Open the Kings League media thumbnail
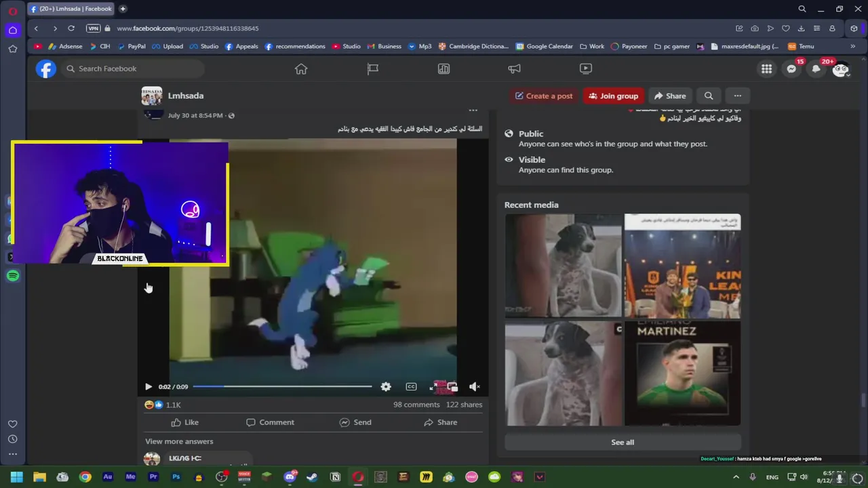The height and width of the screenshot is (488, 868). [x=683, y=266]
